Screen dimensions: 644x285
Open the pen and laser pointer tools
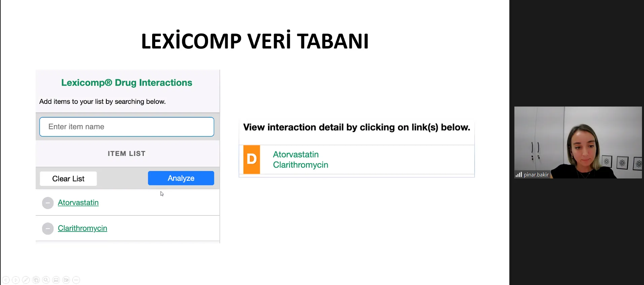tap(26, 280)
